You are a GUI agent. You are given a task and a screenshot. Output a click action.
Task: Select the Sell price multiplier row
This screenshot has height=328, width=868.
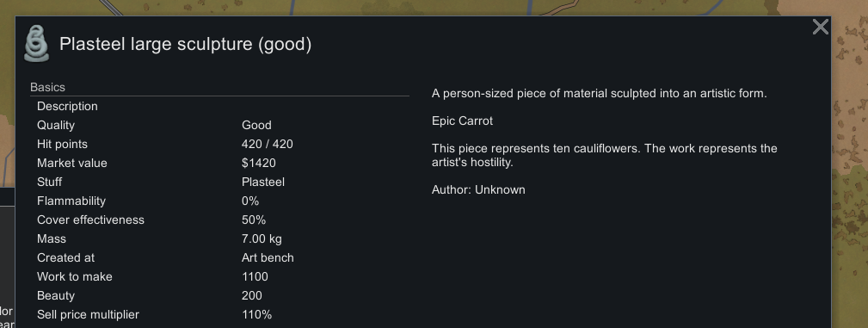219,315
